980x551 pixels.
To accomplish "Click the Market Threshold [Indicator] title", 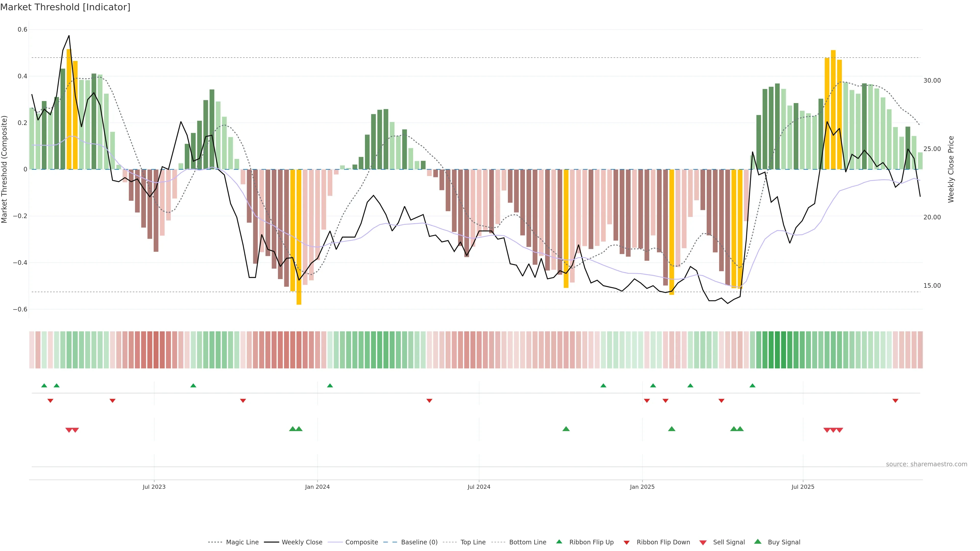I will pyautogui.click(x=65, y=7).
